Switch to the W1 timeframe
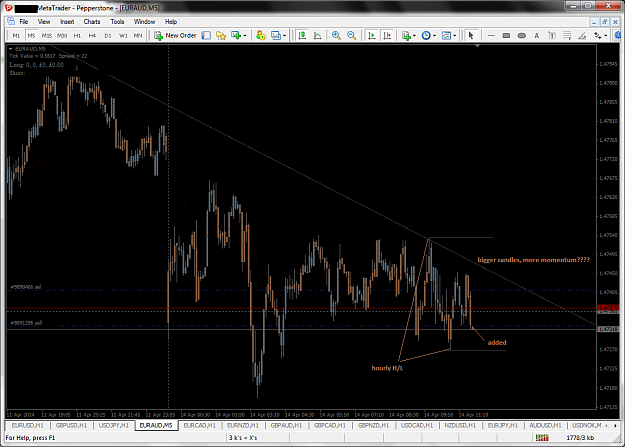625x447 pixels. click(123, 35)
